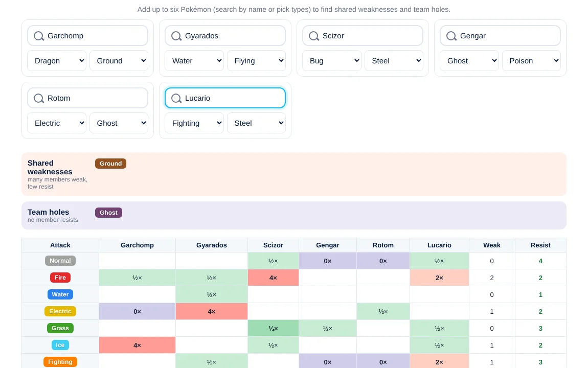Screen dimensions: 588x368
Task: Click Garchomp's ½× Fire resistance cell
Action: click(137, 278)
